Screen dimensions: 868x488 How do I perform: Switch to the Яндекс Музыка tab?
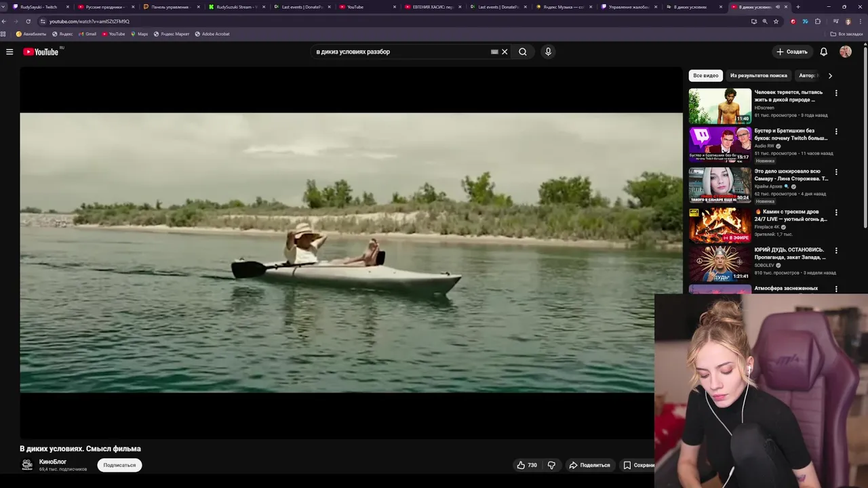click(564, 7)
